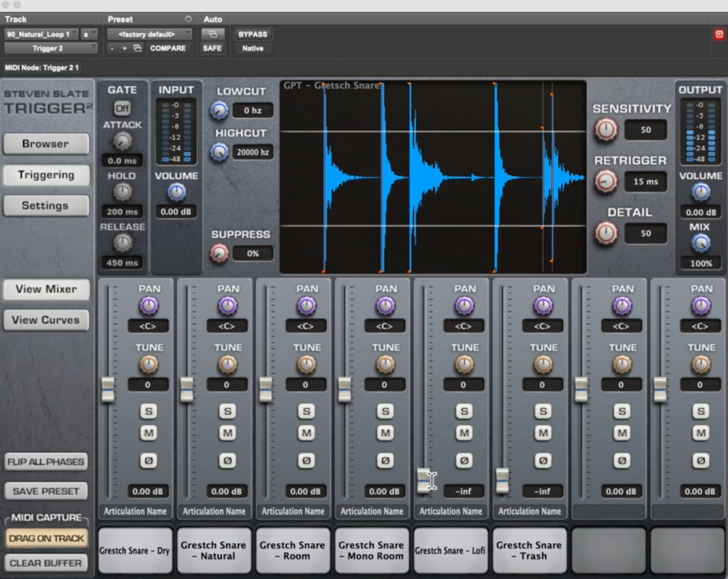Click the red target icon in header
Image resolution: width=728 pixels, height=579 pixels.
(719, 34)
